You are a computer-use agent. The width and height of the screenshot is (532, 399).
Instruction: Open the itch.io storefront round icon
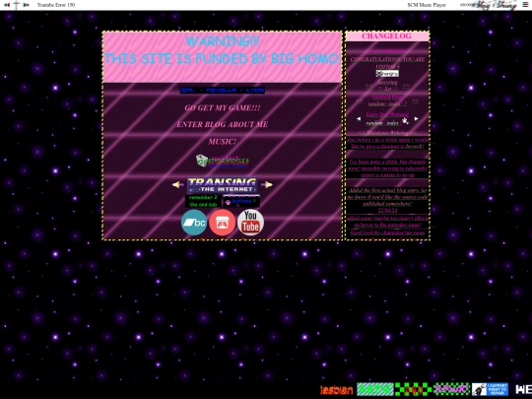223,223
